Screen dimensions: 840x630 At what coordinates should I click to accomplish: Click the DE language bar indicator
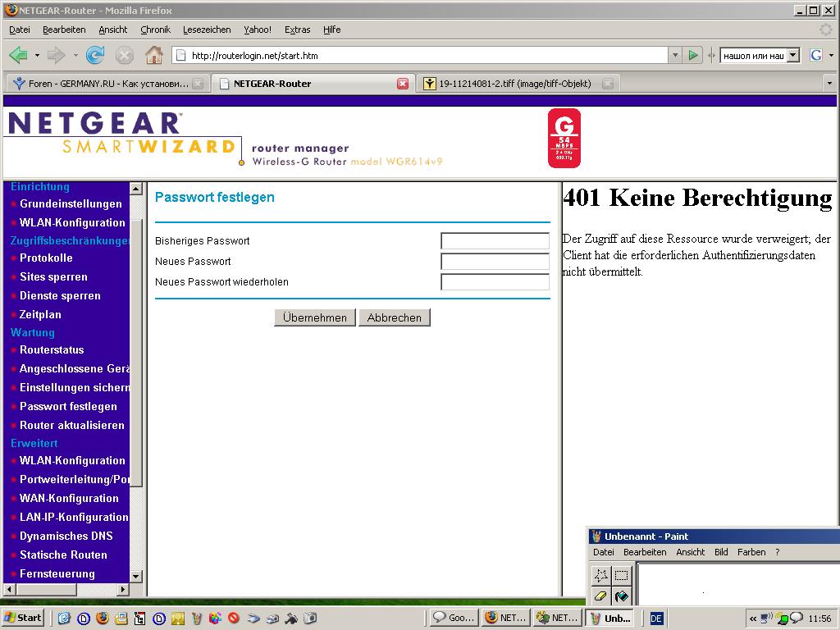656,619
